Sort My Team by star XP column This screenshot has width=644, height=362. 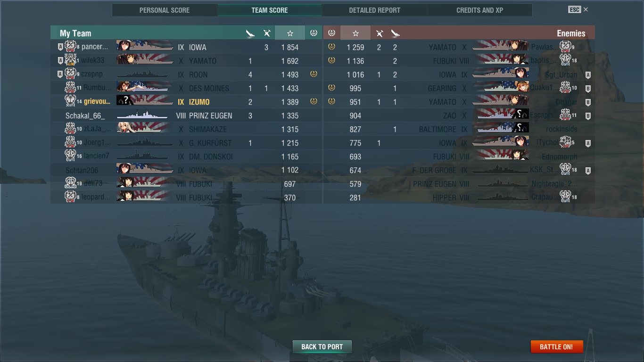[290, 33]
